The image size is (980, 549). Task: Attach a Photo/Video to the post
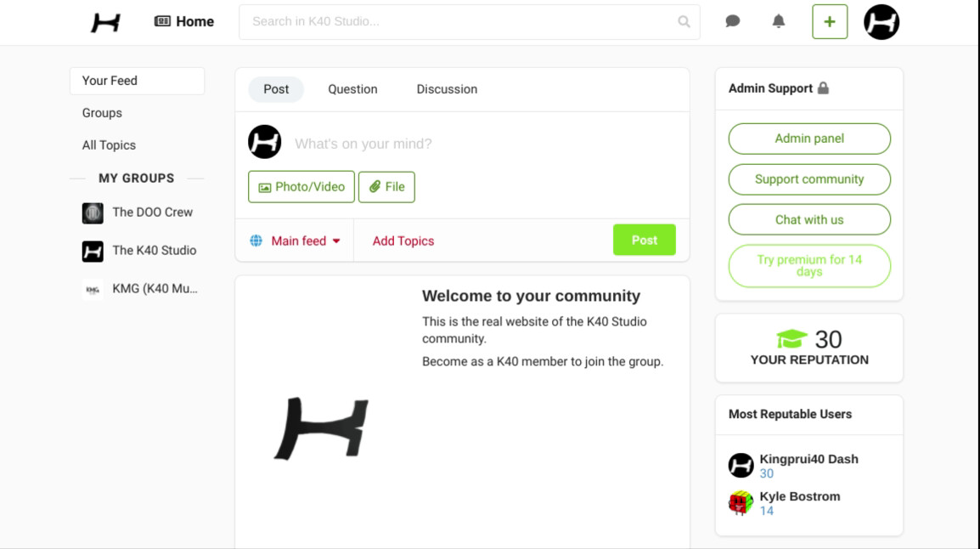[x=301, y=187]
